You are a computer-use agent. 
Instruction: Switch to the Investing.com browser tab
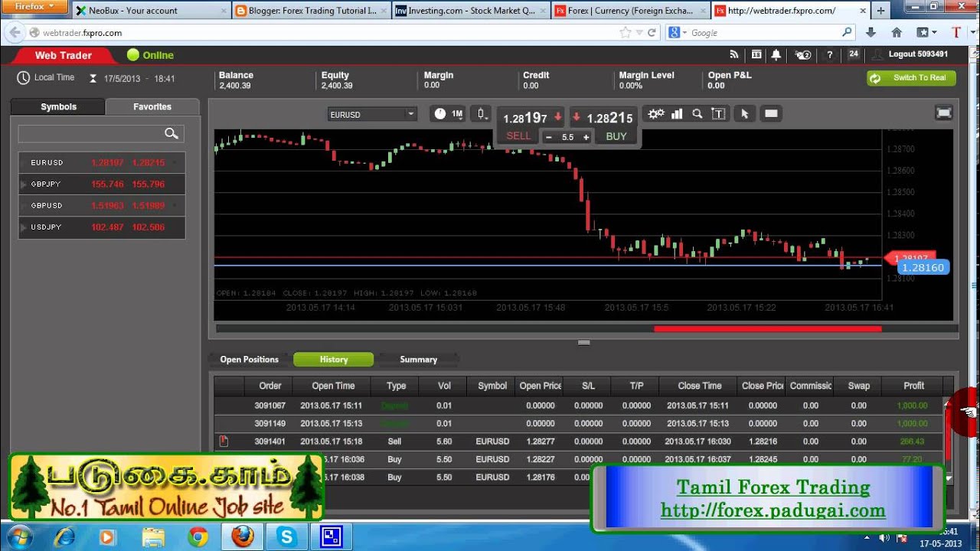(469, 11)
